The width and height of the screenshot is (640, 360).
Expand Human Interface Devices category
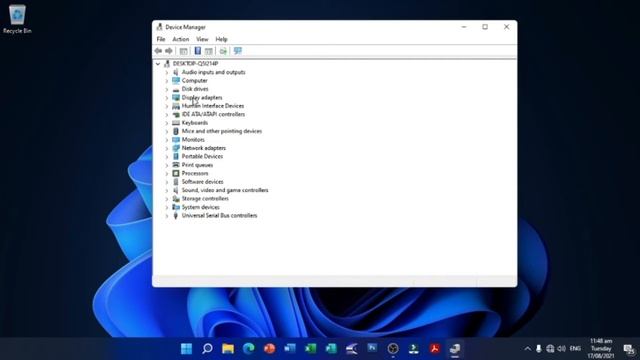point(167,106)
